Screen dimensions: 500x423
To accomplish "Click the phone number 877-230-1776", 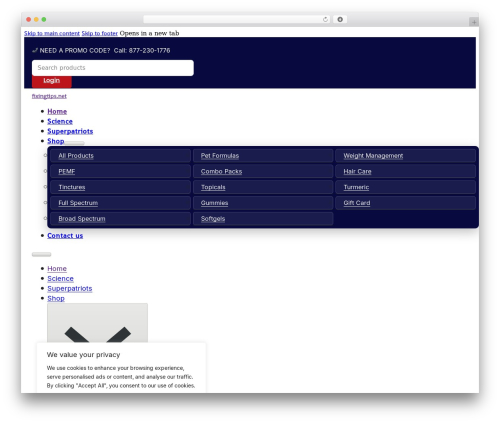I will 149,51.
